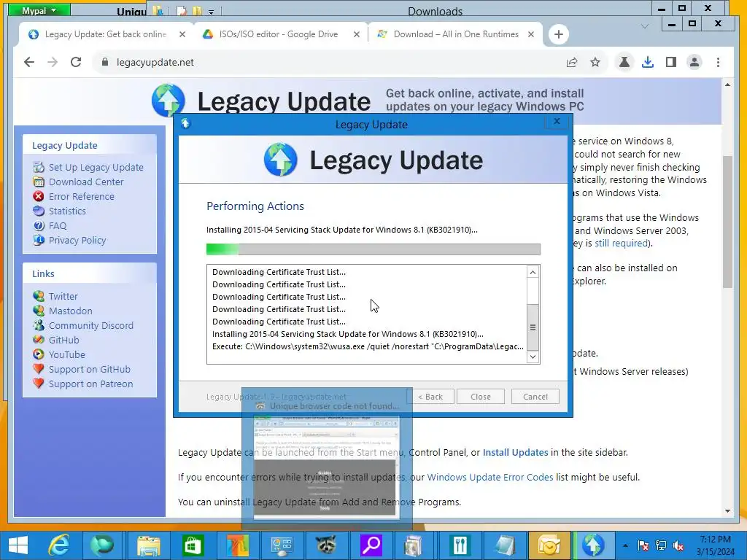
Task: Select the 'Execute: C:\Windows\system32\wusa.exe' log line
Action: pyautogui.click(x=368, y=346)
